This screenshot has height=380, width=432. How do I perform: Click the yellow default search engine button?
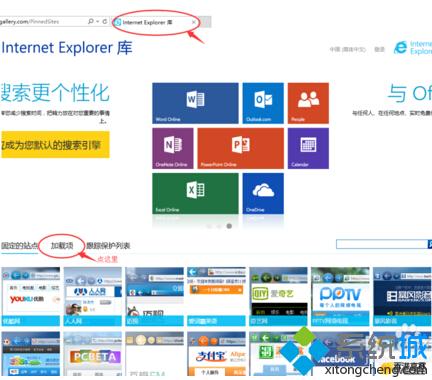click(55, 145)
